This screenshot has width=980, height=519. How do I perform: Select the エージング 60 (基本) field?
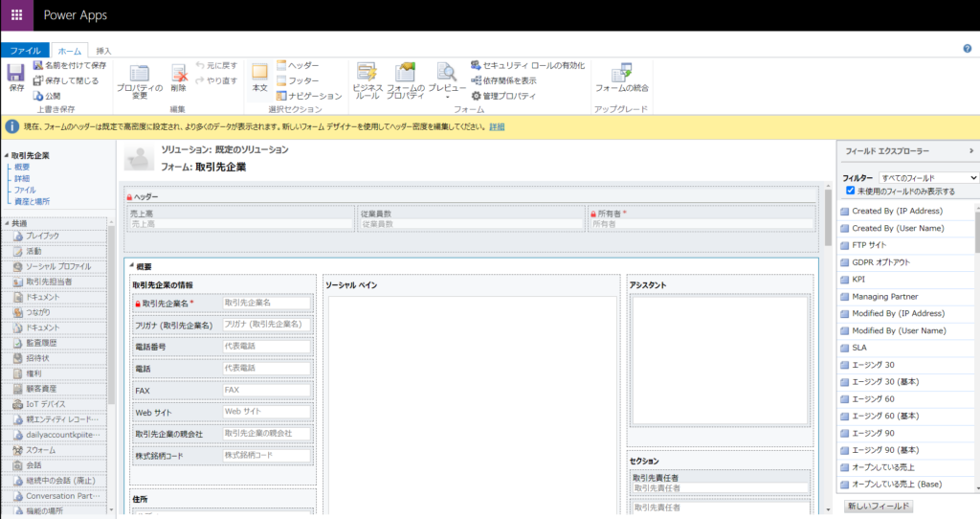pyautogui.click(x=906, y=416)
